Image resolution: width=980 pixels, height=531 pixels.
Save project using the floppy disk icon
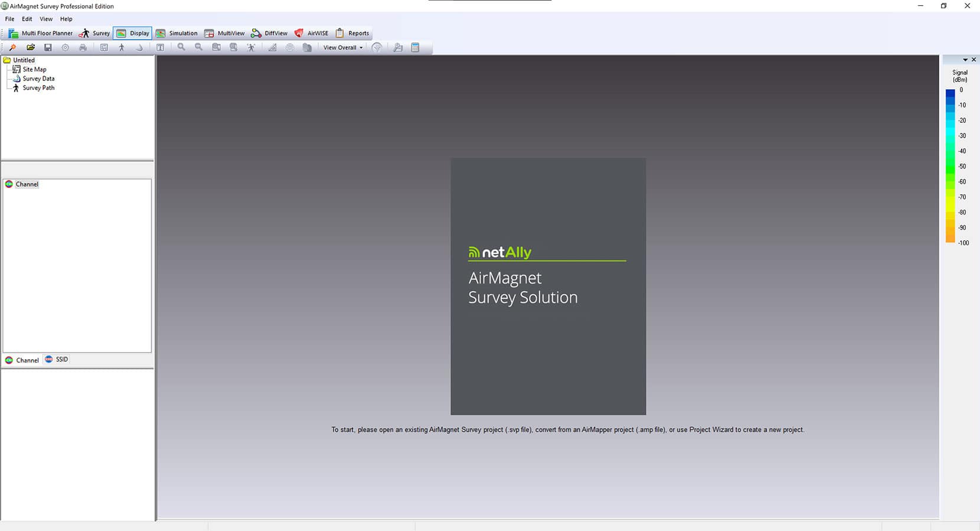48,47
